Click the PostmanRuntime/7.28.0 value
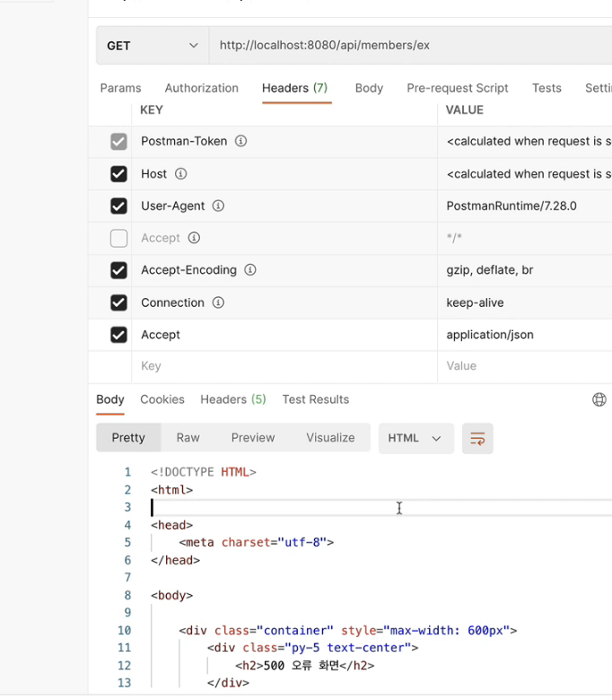The width and height of the screenshot is (612, 700). coord(511,206)
